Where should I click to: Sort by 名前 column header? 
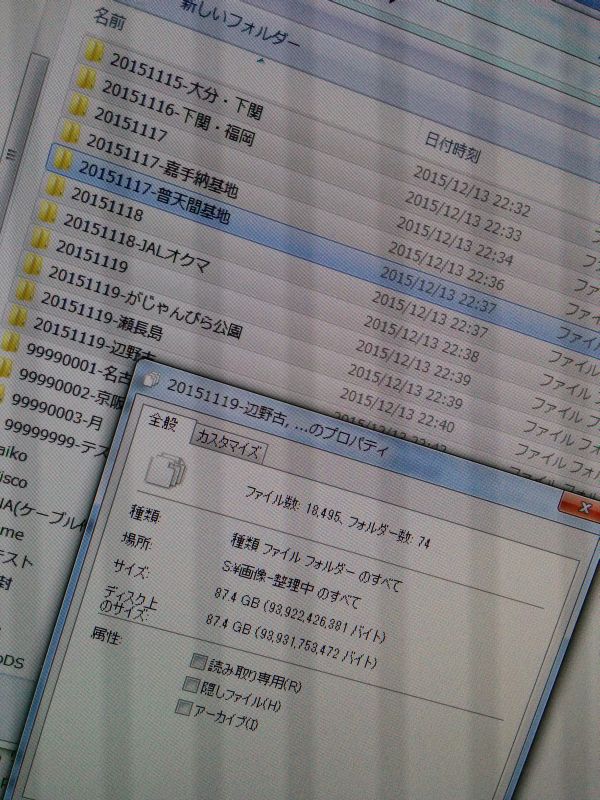point(108,19)
